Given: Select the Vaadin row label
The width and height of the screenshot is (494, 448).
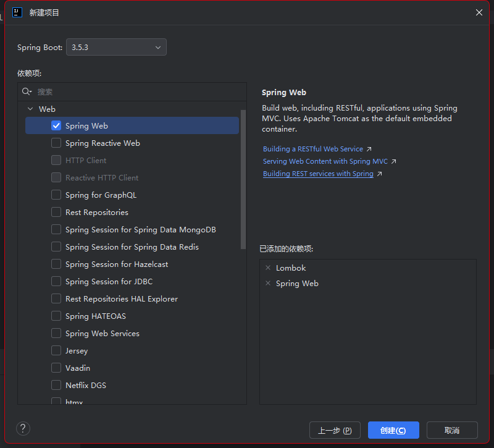Looking at the screenshot, I should [78, 368].
